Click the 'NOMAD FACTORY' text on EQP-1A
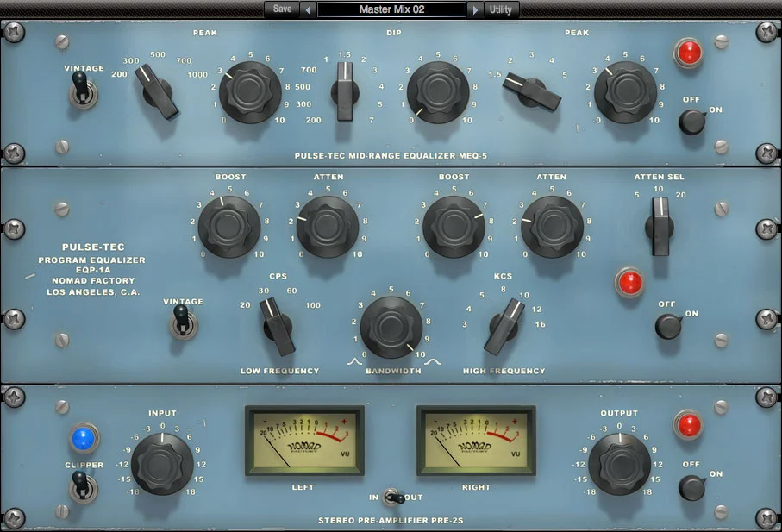Image resolution: width=782 pixels, height=532 pixels. tap(93, 281)
